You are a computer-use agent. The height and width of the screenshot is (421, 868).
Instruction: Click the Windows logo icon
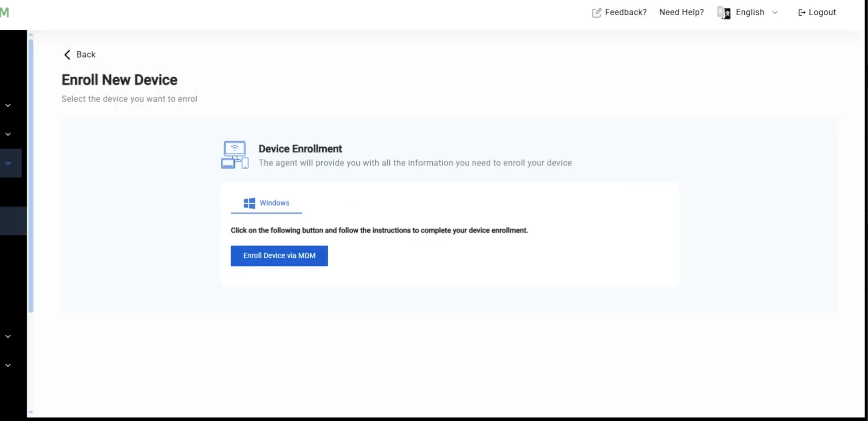click(x=249, y=203)
